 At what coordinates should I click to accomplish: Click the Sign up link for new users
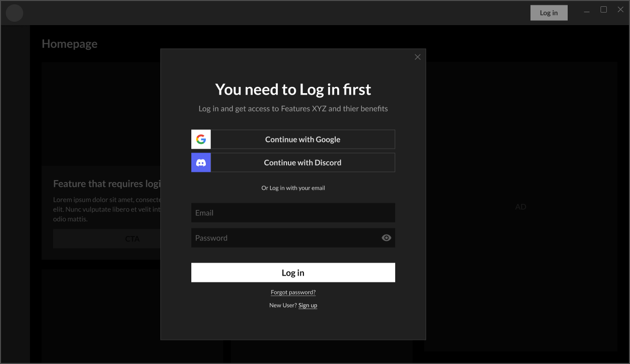coord(308,305)
